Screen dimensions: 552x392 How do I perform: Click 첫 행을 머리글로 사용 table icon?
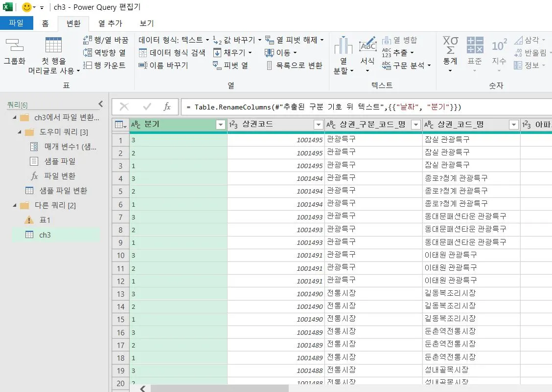[x=53, y=45]
